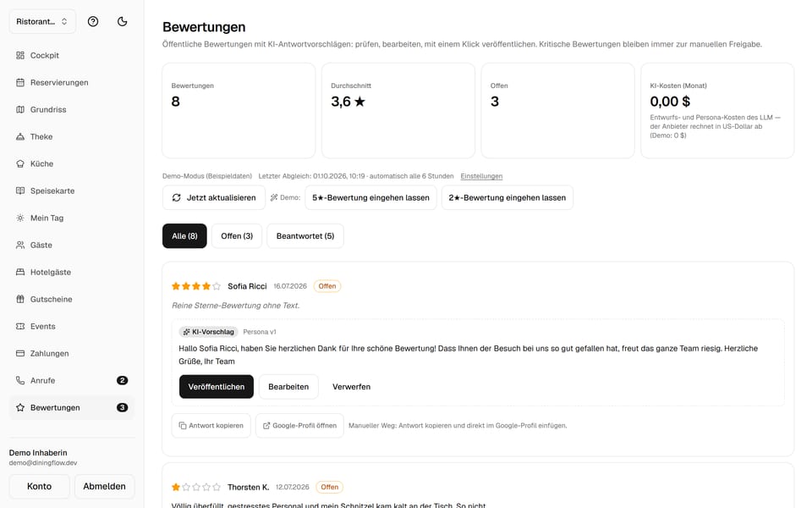Screen dimensions: 812x508
Task: Click Bearbeiten on Sofia Ricci's suggestion
Action: (288, 387)
